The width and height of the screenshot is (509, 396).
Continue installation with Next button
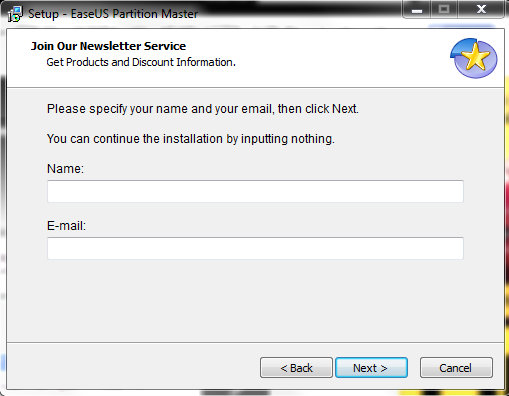[x=371, y=368]
